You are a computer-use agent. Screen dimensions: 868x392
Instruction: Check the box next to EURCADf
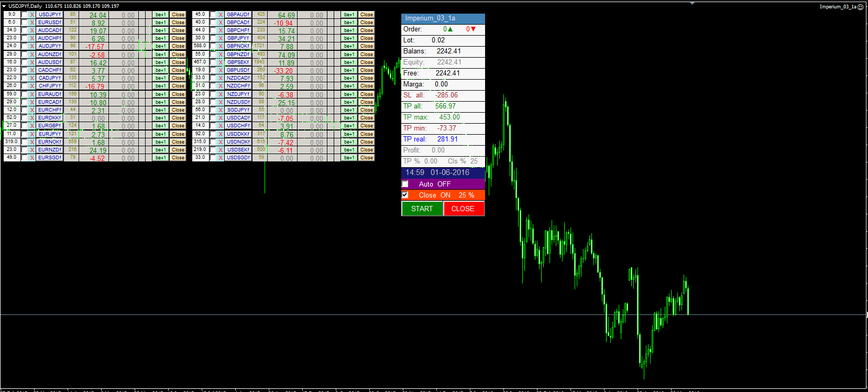coord(25,102)
